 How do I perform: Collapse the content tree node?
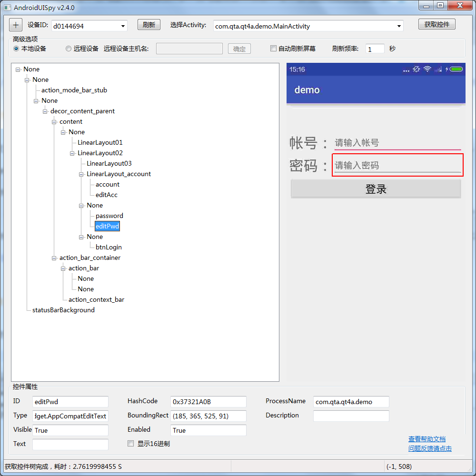click(54, 122)
